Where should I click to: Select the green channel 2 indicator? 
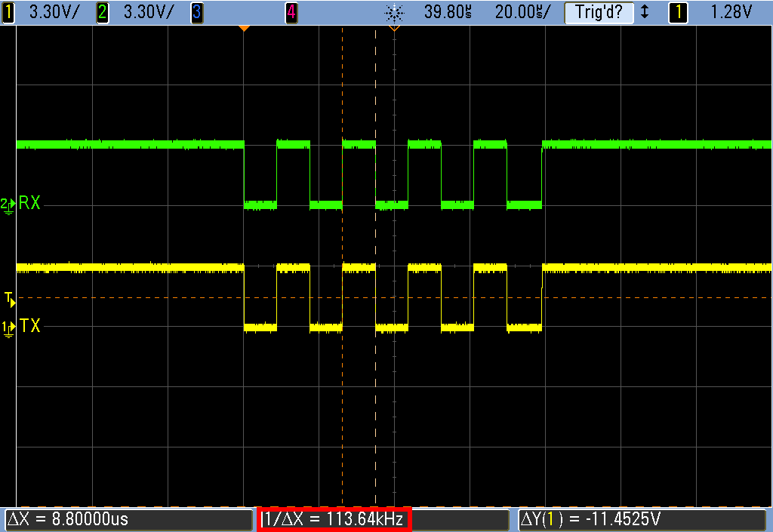(x=103, y=12)
